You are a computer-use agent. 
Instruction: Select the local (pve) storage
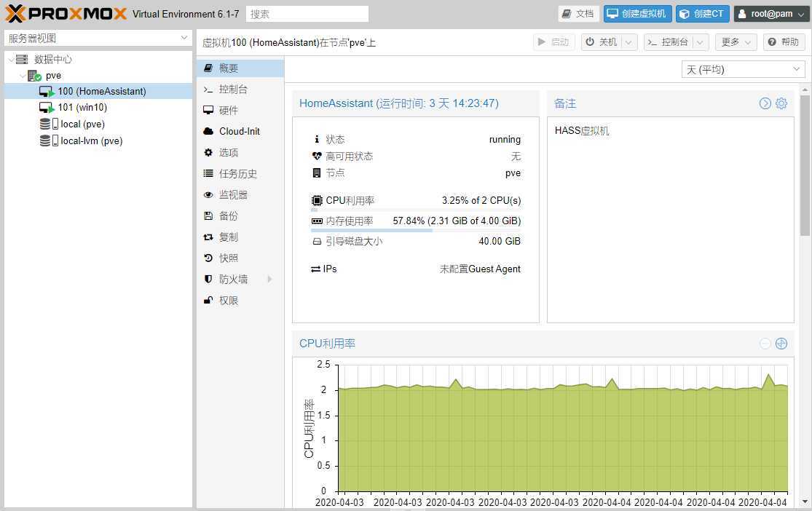tap(98, 124)
